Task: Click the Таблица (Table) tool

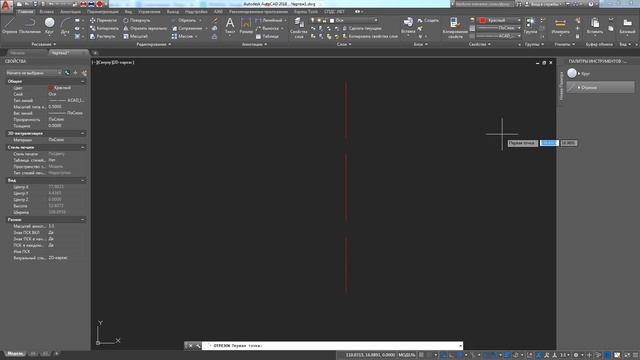Action: point(267,36)
